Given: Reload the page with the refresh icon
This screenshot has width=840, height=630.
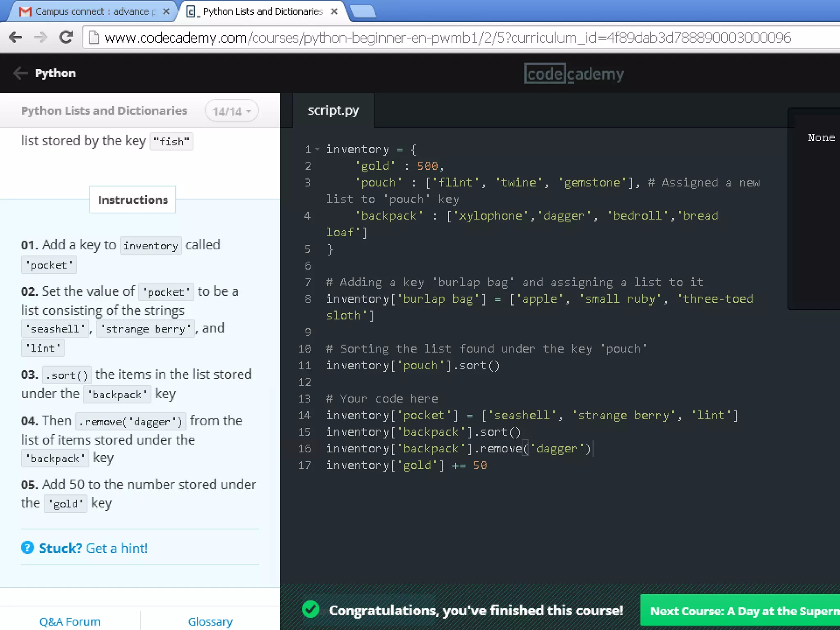Looking at the screenshot, I should (x=66, y=37).
